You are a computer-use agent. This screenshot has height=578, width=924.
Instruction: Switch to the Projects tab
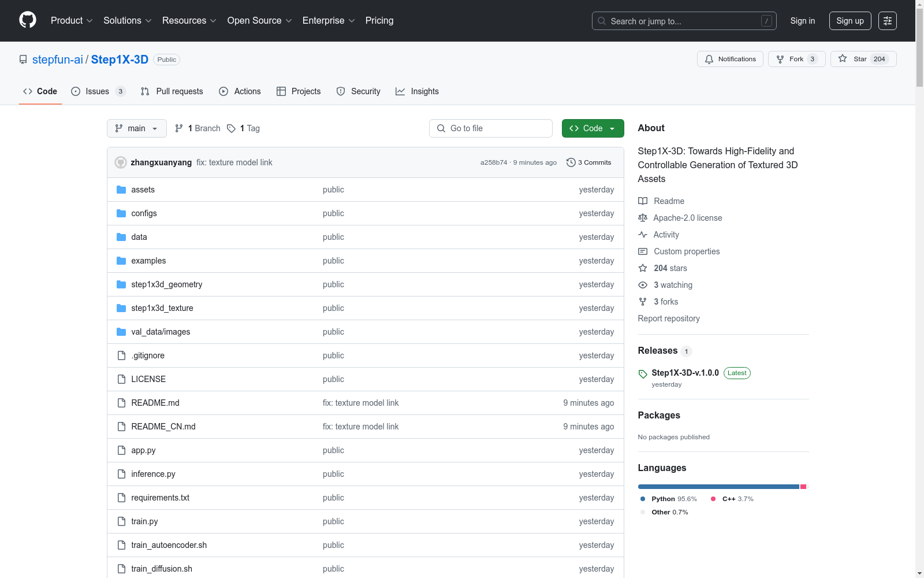pos(299,91)
